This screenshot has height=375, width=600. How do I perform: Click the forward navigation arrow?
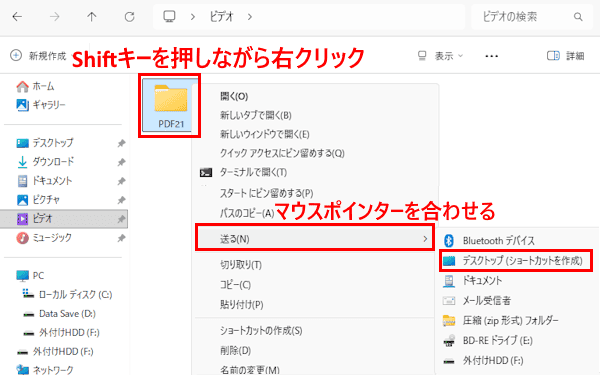pyautogui.click(x=55, y=17)
